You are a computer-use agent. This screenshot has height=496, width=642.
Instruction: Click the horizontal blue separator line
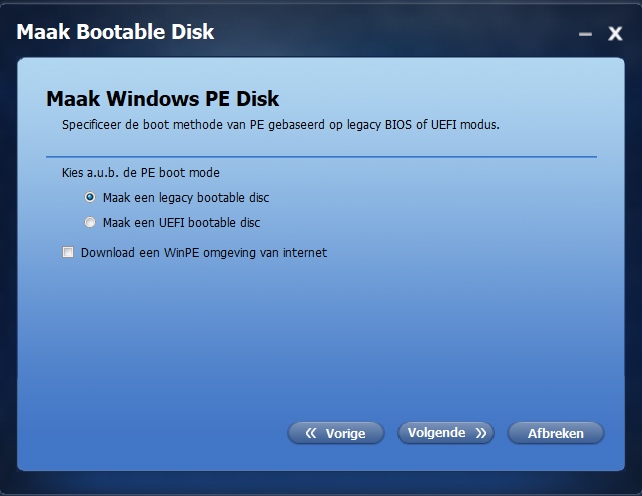[321, 156]
